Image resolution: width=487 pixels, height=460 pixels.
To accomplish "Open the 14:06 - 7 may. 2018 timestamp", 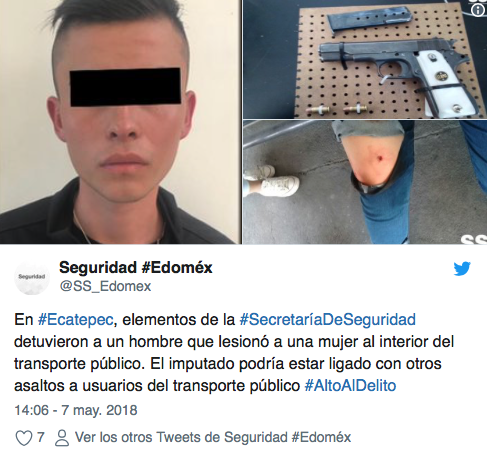I will tap(76, 410).
